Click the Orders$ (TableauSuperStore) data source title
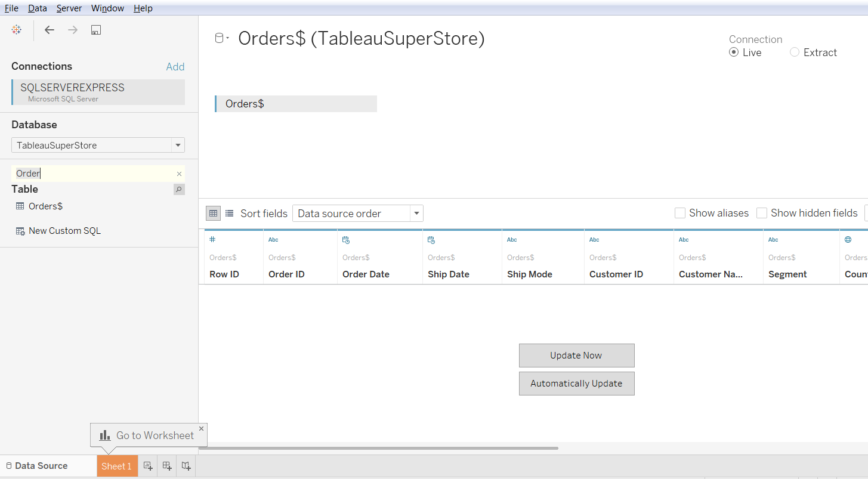Screen dimensions: 868x479 coord(362,38)
